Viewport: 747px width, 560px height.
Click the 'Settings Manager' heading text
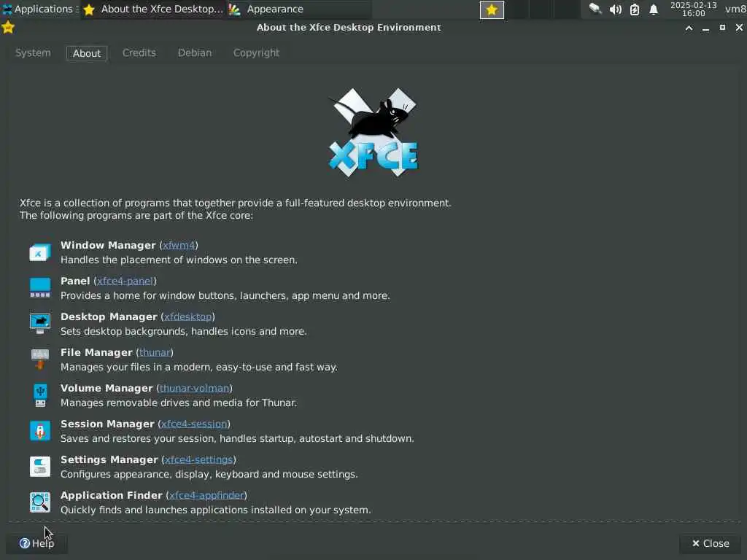[x=109, y=459]
